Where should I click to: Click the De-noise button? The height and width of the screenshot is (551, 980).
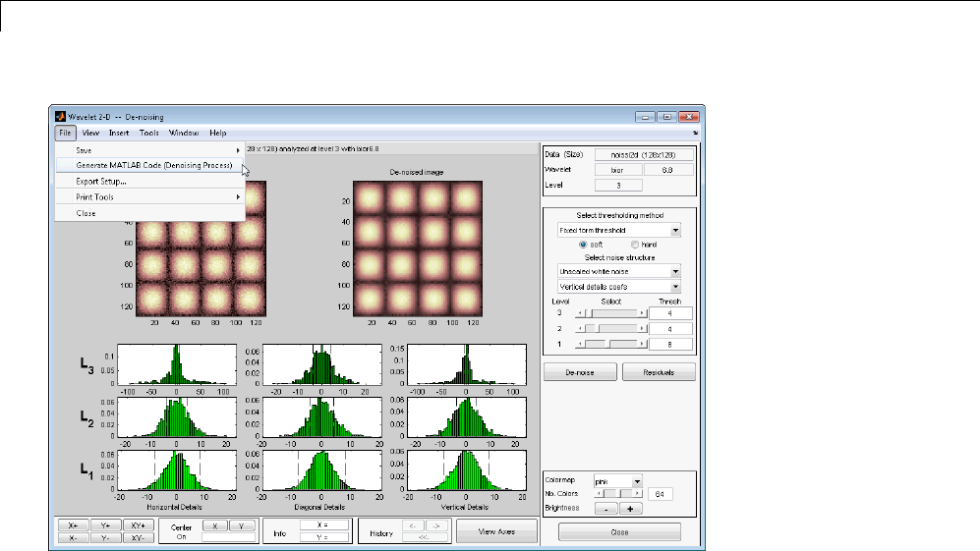[581, 372]
